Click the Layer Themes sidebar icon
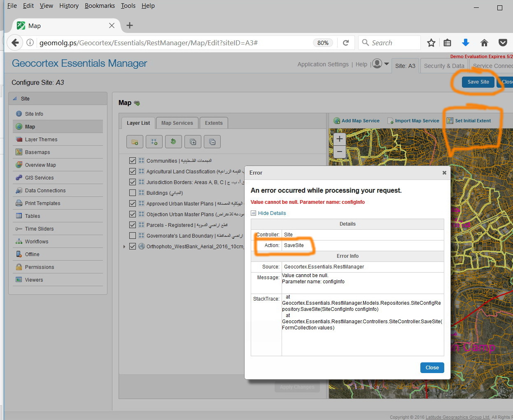 19,139
